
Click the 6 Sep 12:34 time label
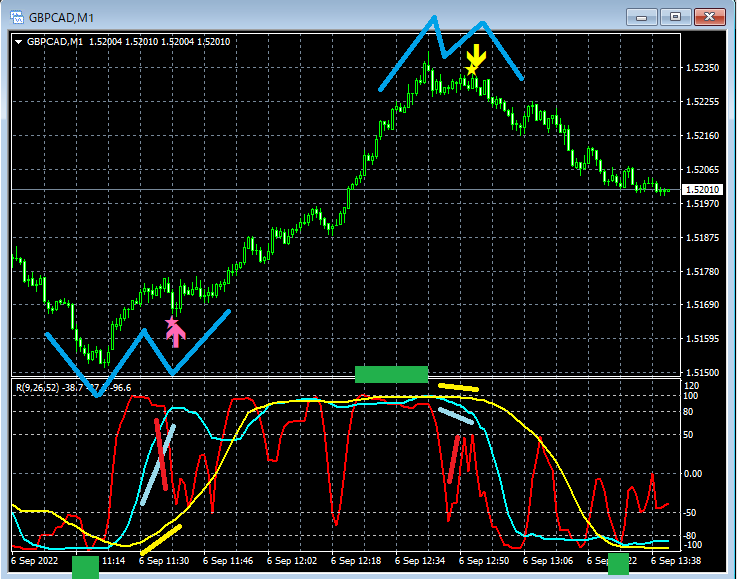coord(420,561)
